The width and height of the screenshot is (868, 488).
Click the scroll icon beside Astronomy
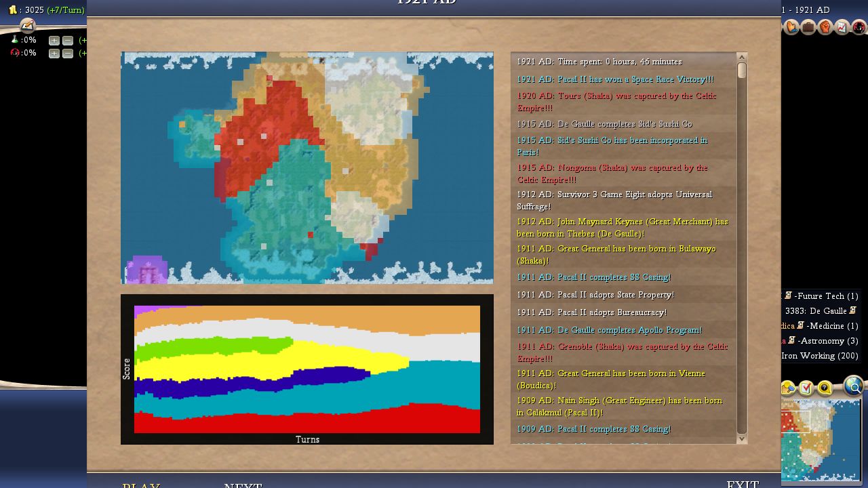[791, 340]
